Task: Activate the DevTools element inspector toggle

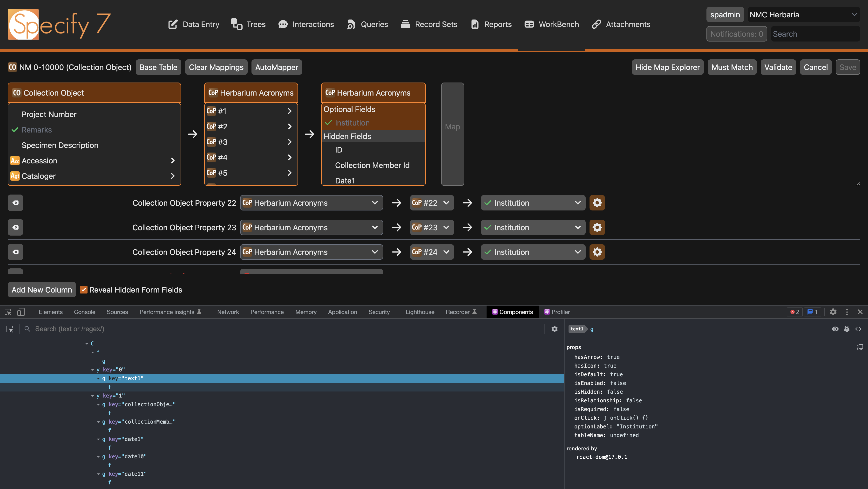Action: click(x=7, y=312)
